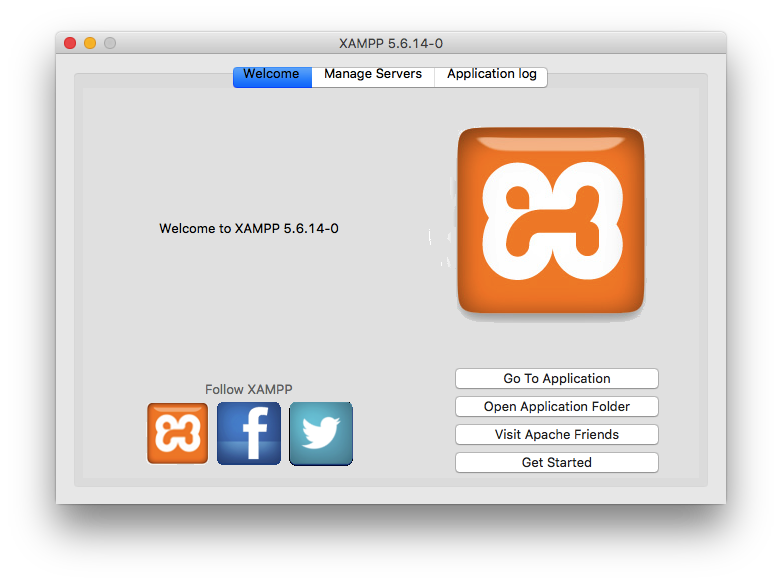Open the Application log tab

491,77
